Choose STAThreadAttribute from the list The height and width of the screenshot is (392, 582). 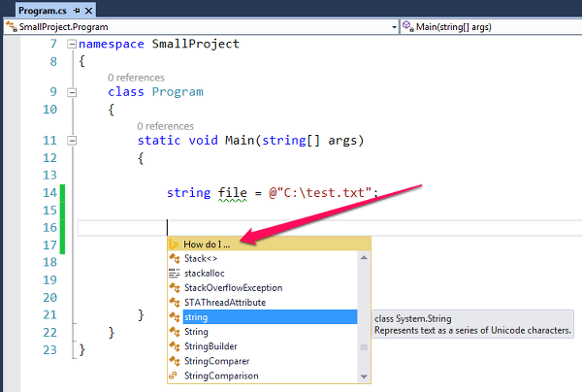coord(225,303)
